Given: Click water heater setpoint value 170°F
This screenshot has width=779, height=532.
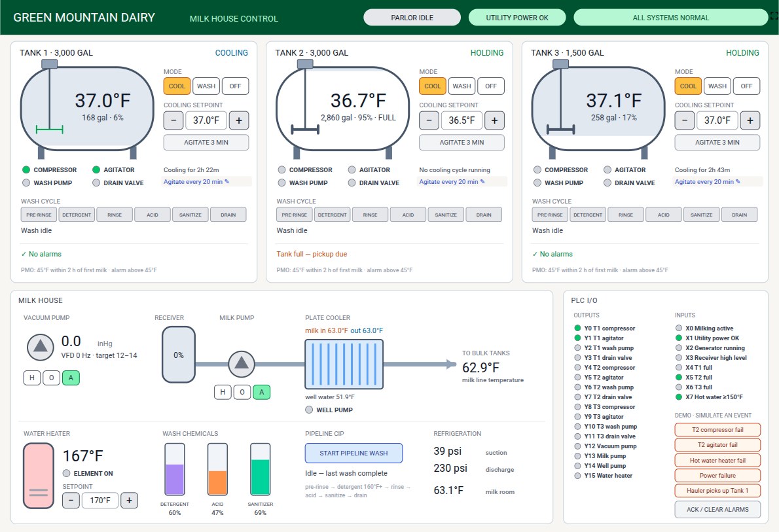Looking at the screenshot, I should click(100, 500).
